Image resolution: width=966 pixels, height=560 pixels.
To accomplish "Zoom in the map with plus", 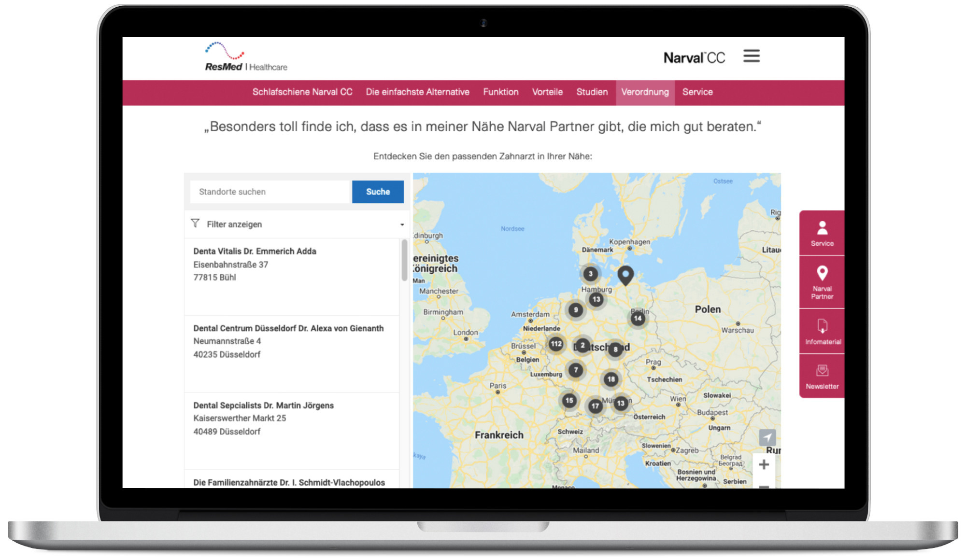I will pos(764,464).
